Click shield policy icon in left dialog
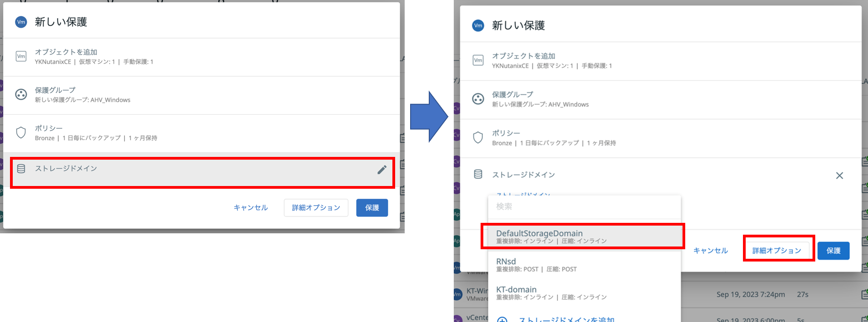Image resolution: width=868 pixels, height=322 pixels. [x=21, y=133]
